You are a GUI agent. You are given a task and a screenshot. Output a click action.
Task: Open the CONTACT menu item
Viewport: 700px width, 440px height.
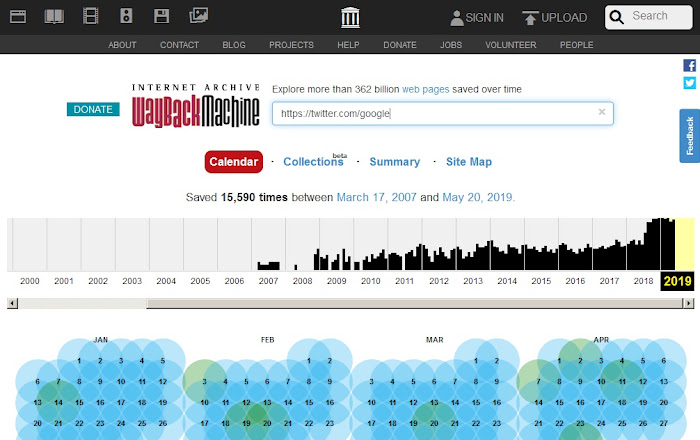point(179,45)
